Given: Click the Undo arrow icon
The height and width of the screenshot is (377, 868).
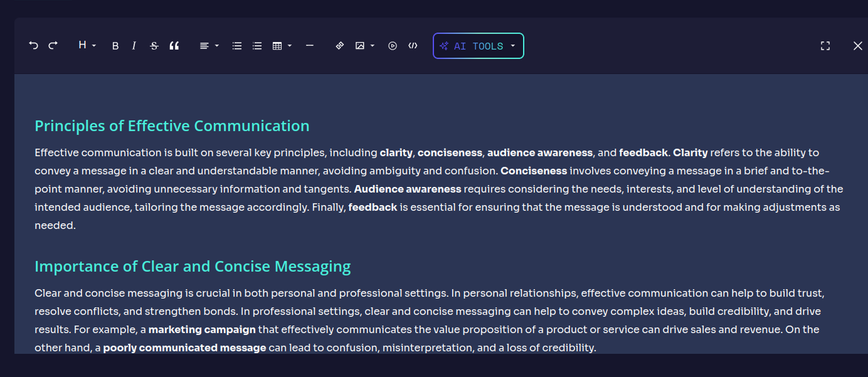Looking at the screenshot, I should (34, 46).
